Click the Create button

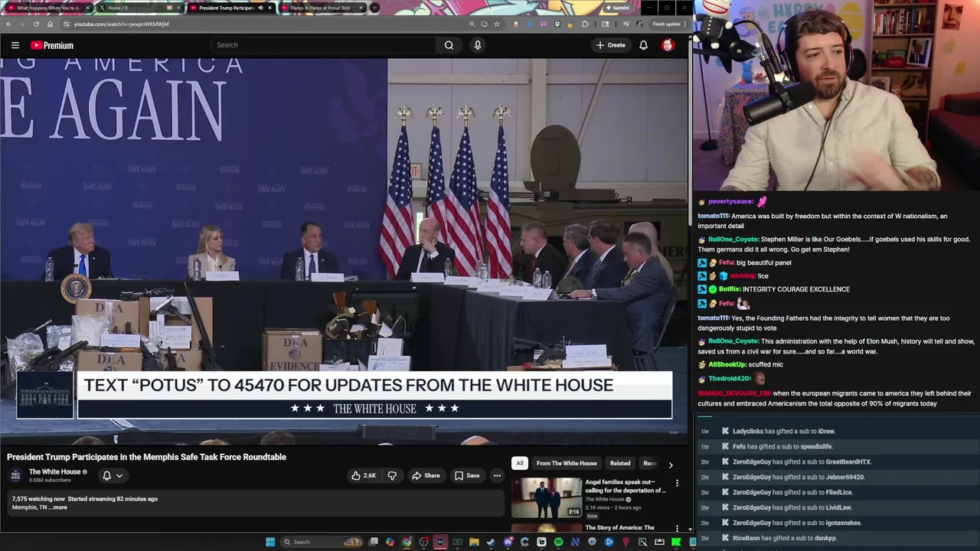tap(611, 45)
